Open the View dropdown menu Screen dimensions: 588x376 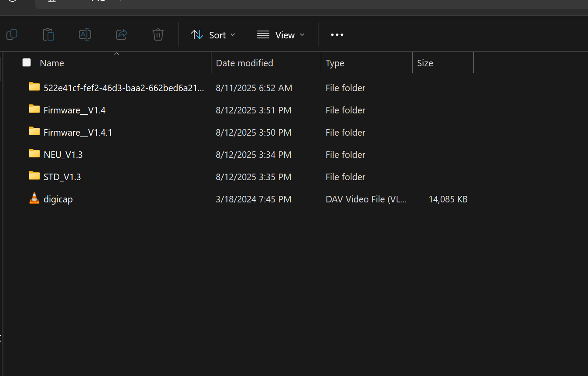click(x=281, y=35)
